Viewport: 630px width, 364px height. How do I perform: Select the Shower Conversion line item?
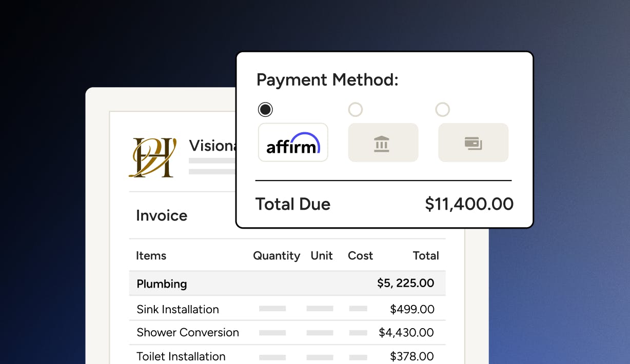tap(287, 332)
